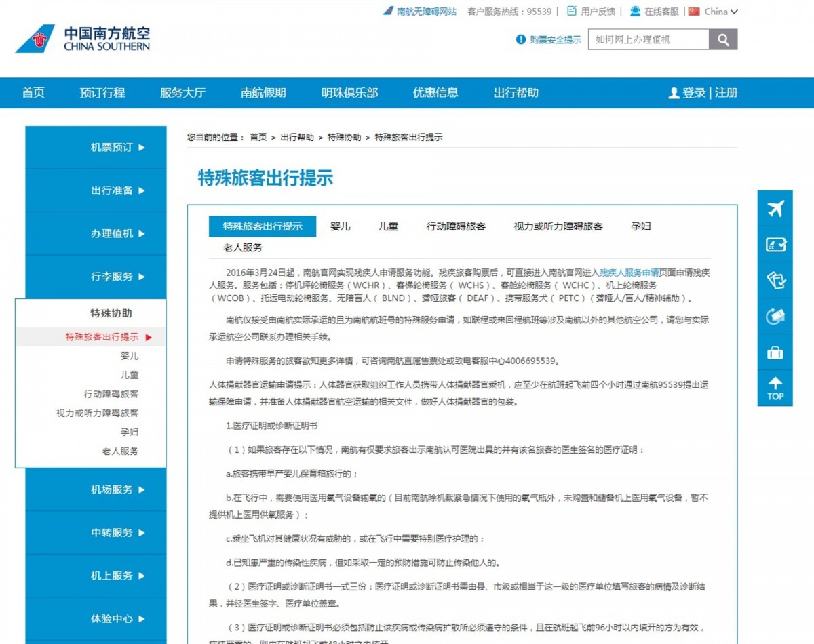Switch to the 婴儿 tab
The width and height of the screenshot is (814, 644).
coord(341,226)
